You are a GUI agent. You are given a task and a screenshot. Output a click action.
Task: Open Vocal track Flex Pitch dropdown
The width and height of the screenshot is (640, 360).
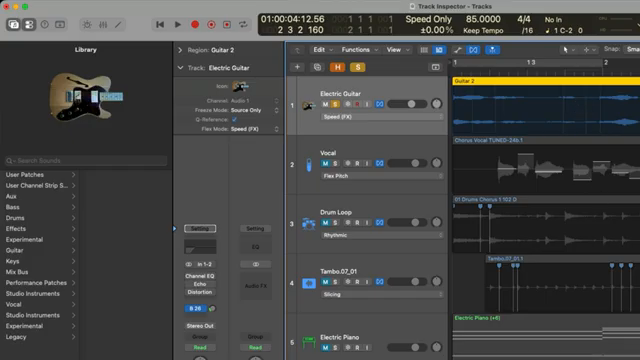click(382, 176)
